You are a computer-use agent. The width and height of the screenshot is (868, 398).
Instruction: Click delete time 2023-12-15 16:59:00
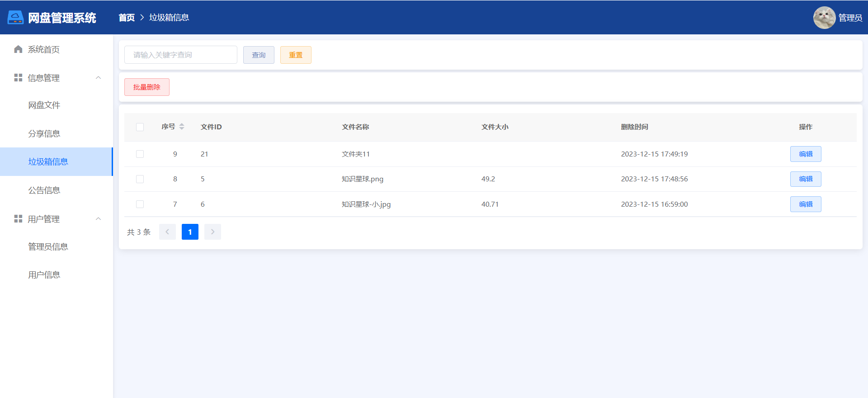coord(654,204)
